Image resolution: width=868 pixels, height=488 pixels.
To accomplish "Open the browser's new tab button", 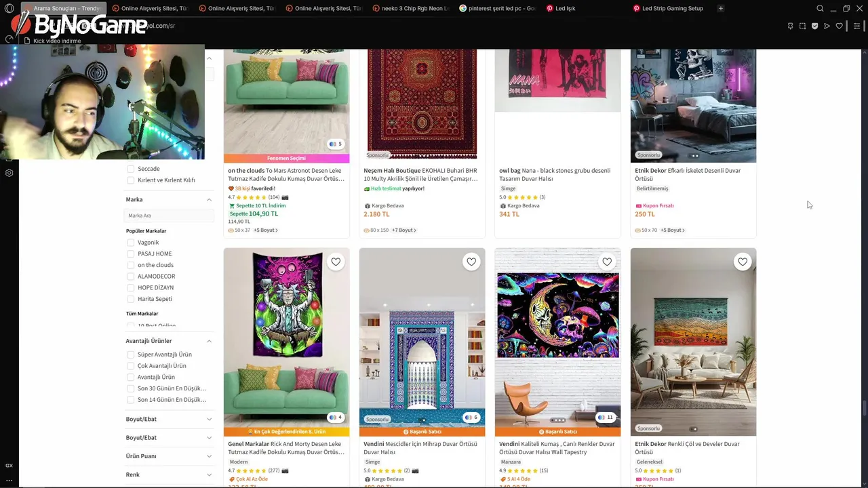I will 720,9.
